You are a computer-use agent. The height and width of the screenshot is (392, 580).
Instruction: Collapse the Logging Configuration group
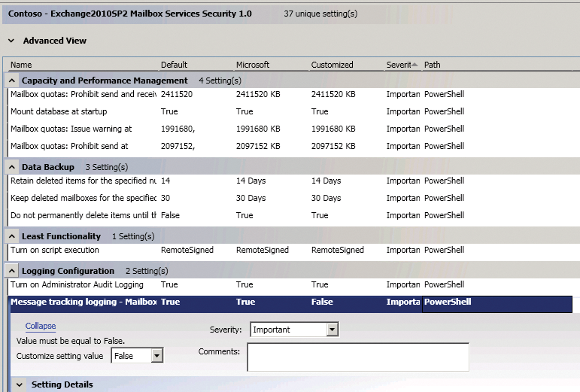[x=12, y=271]
